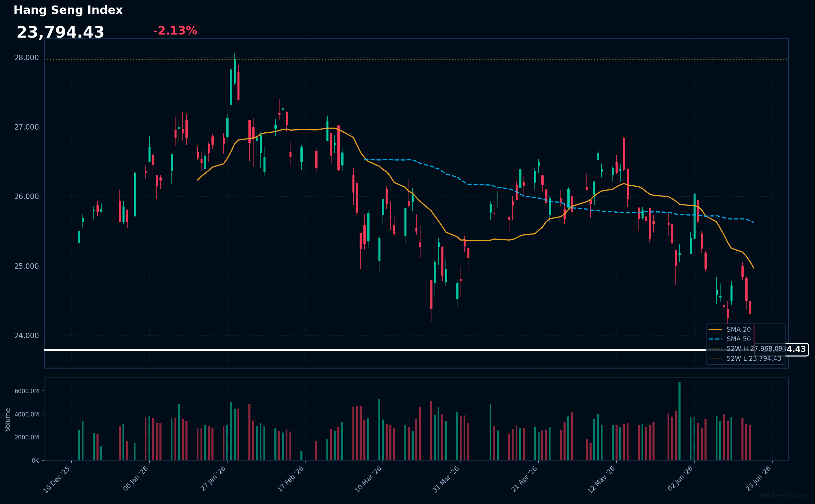Click the price value 23,794.43
The width and height of the screenshot is (815, 504).
[61, 32]
